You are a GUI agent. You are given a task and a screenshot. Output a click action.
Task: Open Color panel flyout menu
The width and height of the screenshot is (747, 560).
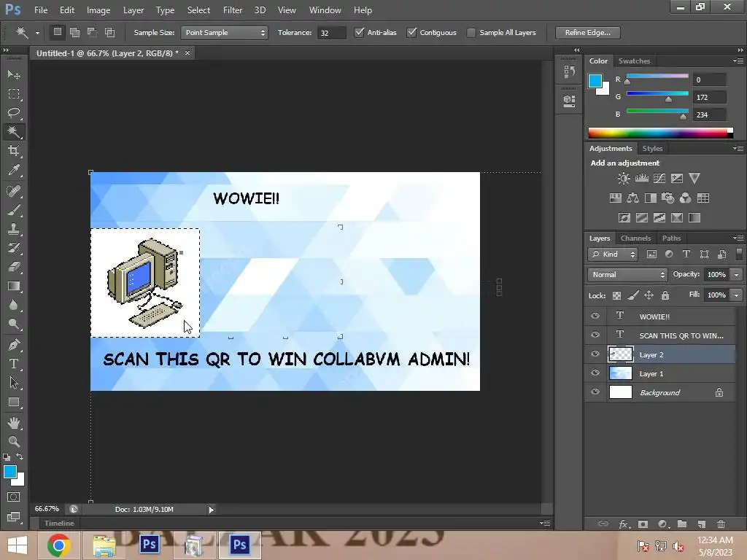738,61
